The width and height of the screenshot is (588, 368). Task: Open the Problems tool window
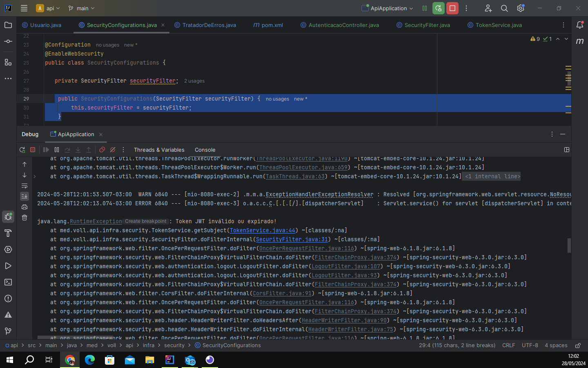[x=8, y=298]
